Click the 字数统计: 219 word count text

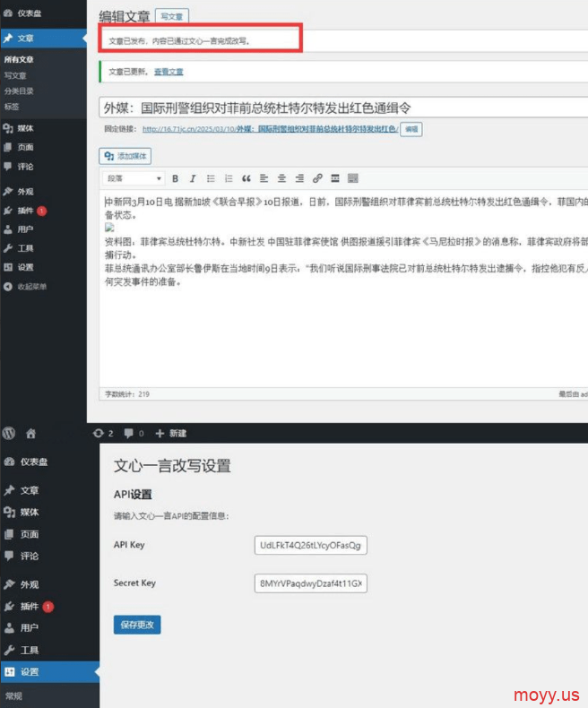coord(127,394)
